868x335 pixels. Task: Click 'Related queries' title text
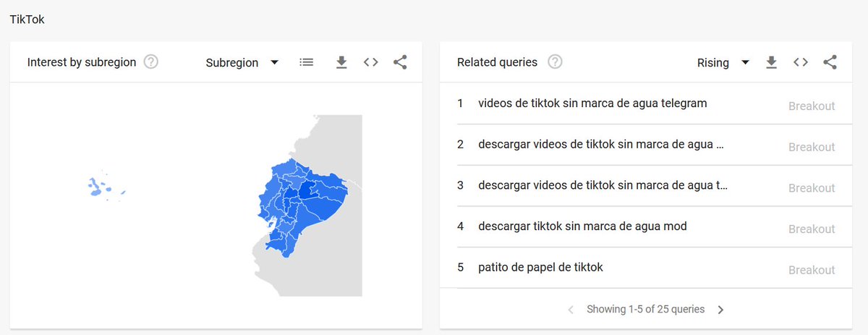(497, 62)
